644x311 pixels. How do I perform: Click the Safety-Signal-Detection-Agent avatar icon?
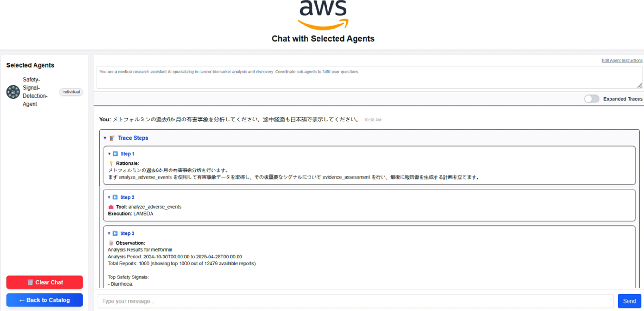(x=13, y=92)
